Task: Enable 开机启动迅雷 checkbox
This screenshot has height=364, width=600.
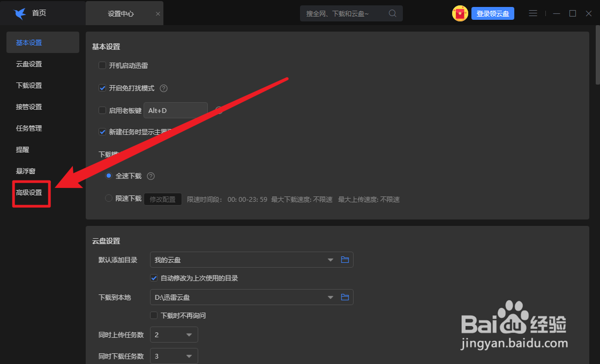Action: click(102, 65)
